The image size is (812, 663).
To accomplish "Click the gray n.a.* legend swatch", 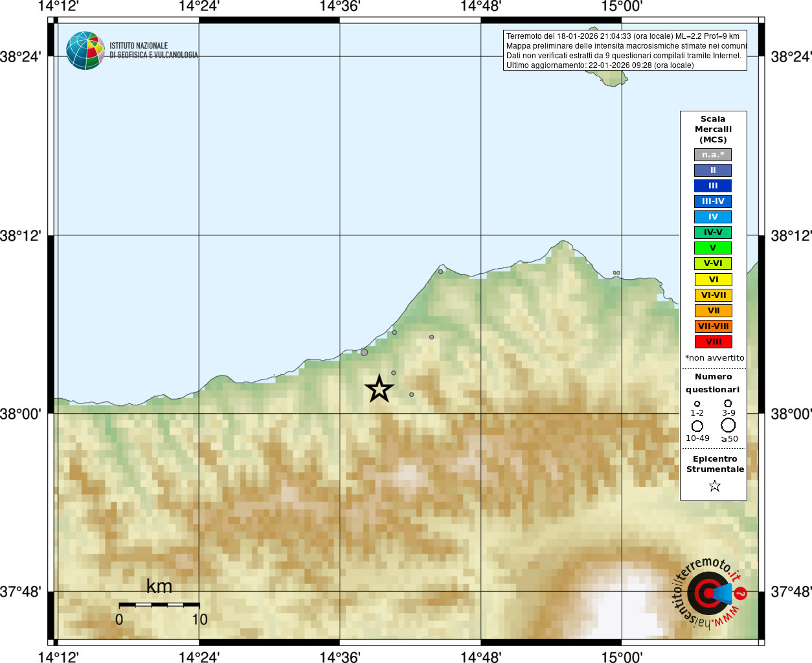I will pos(713,155).
